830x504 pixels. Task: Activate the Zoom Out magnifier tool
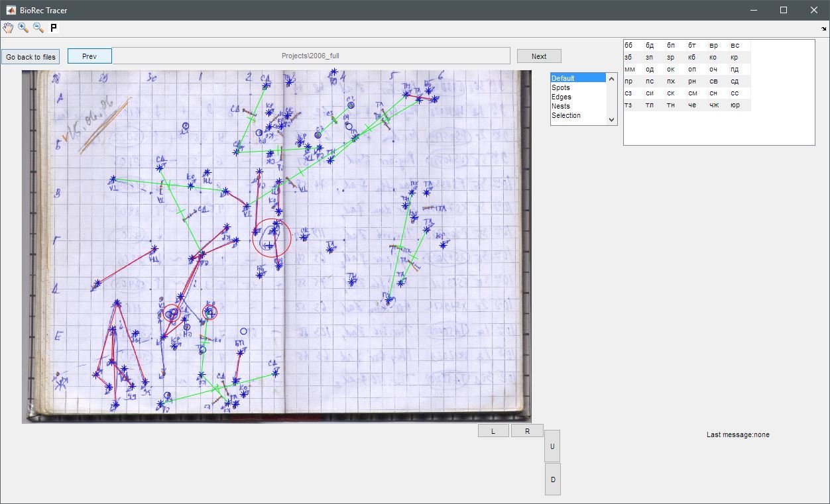pyautogui.click(x=38, y=28)
